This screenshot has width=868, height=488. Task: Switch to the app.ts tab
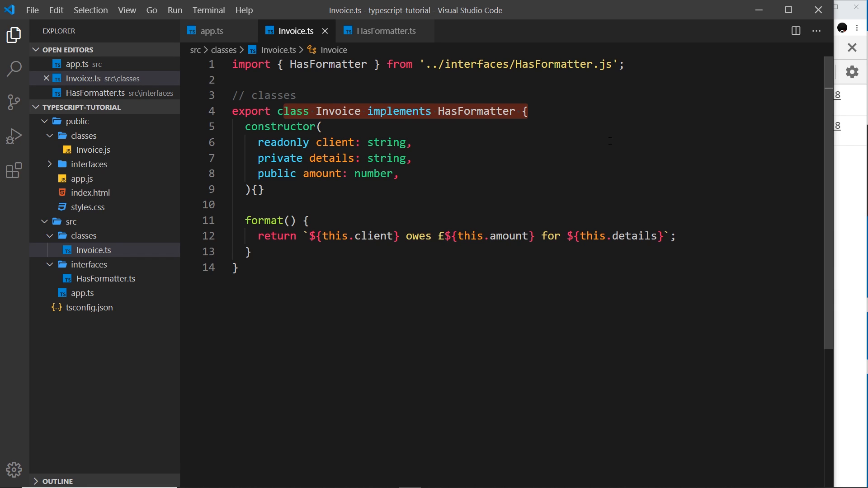219,31
